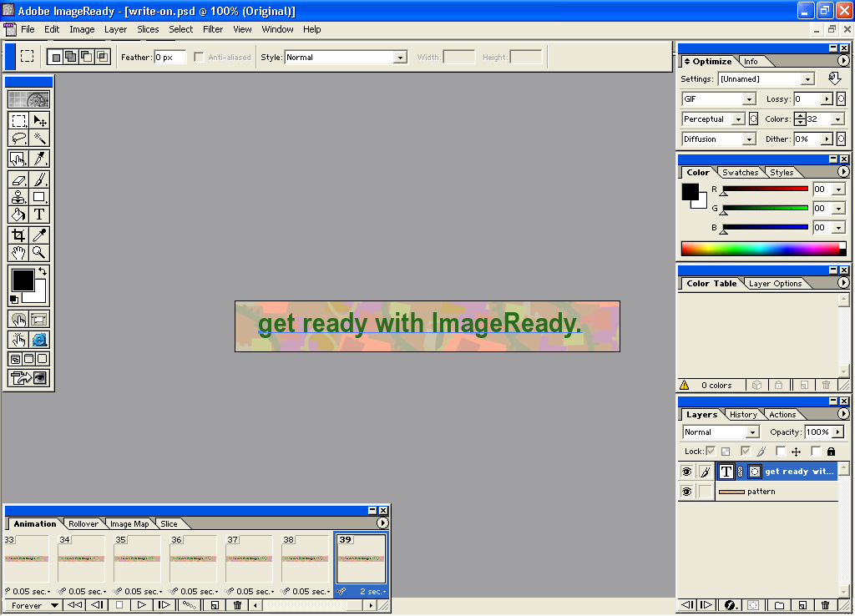Select the Eraser tool
Screen dimensions: 855x616
[x=18, y=179]
